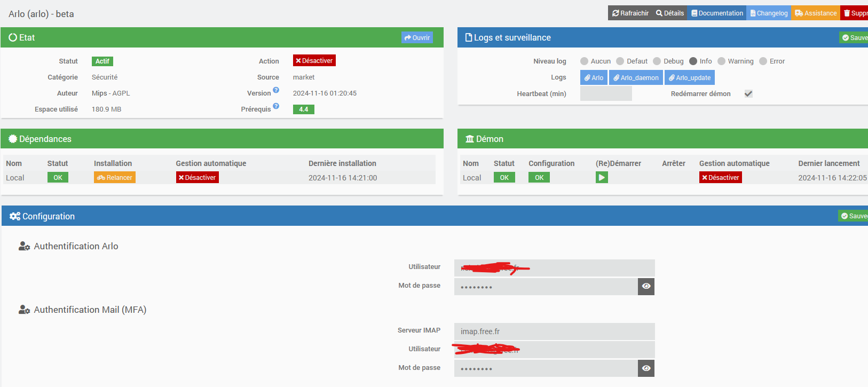Select the Defaut log level
868x387 pixels.
pos(620,61)
